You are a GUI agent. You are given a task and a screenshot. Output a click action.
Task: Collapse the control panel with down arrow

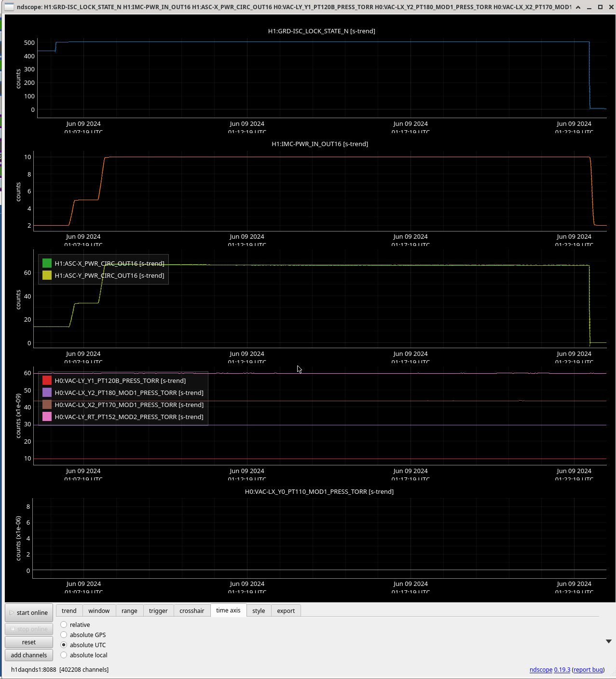tap(609, 641)
